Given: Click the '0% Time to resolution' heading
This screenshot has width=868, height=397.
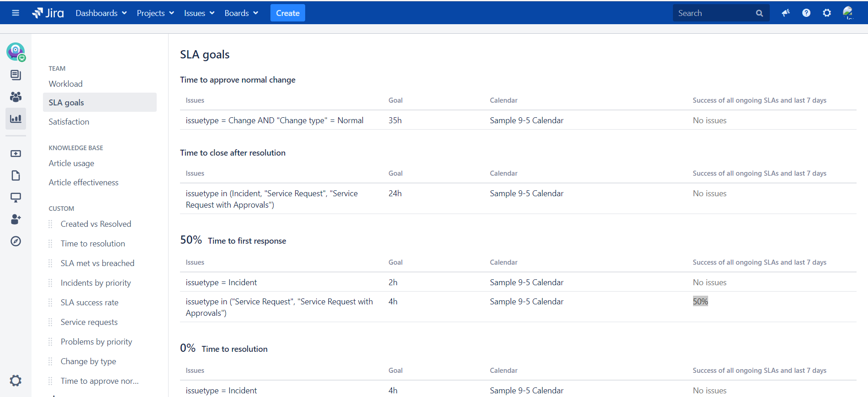Looking at the screenshot, I should 224,348.
